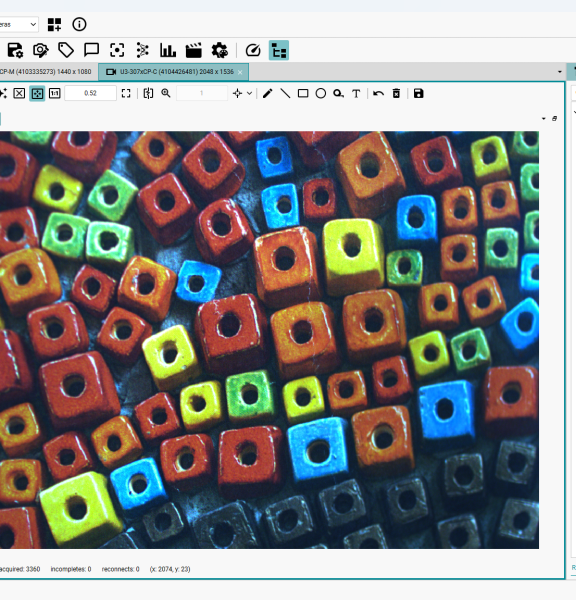Open the gear with palette settings icon
Viewport: 576px width, 600px height.
pyautogui.click(x=220, y=50)
